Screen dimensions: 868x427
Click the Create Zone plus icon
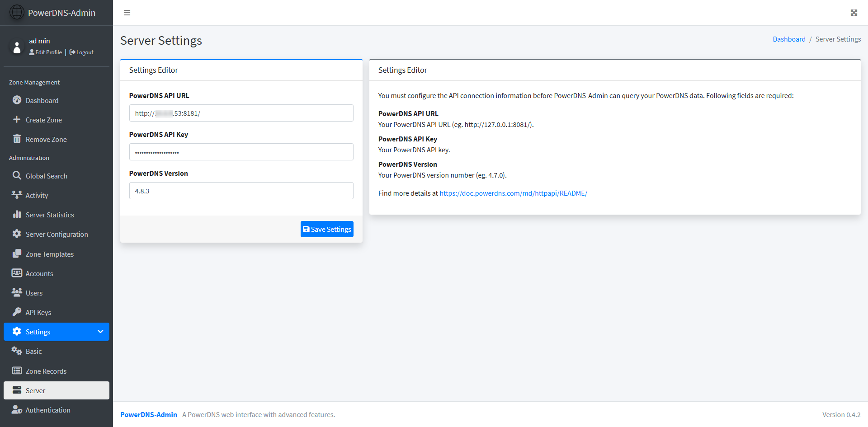pyautogui.click(x=17, y=120)
